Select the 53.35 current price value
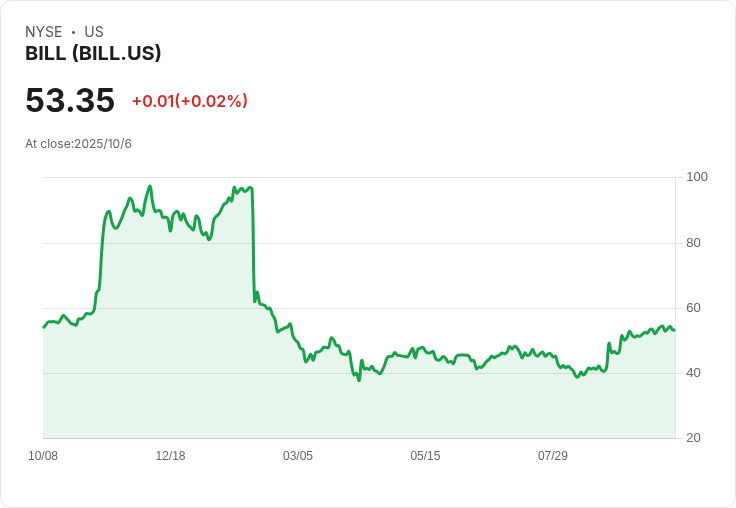736x508 pixels. [70, 101]
